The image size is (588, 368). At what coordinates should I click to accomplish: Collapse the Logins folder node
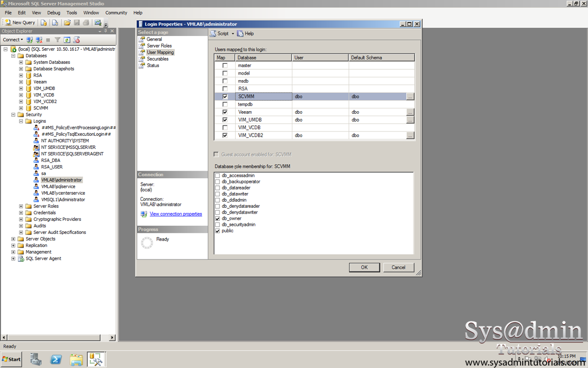pos(21,121)
